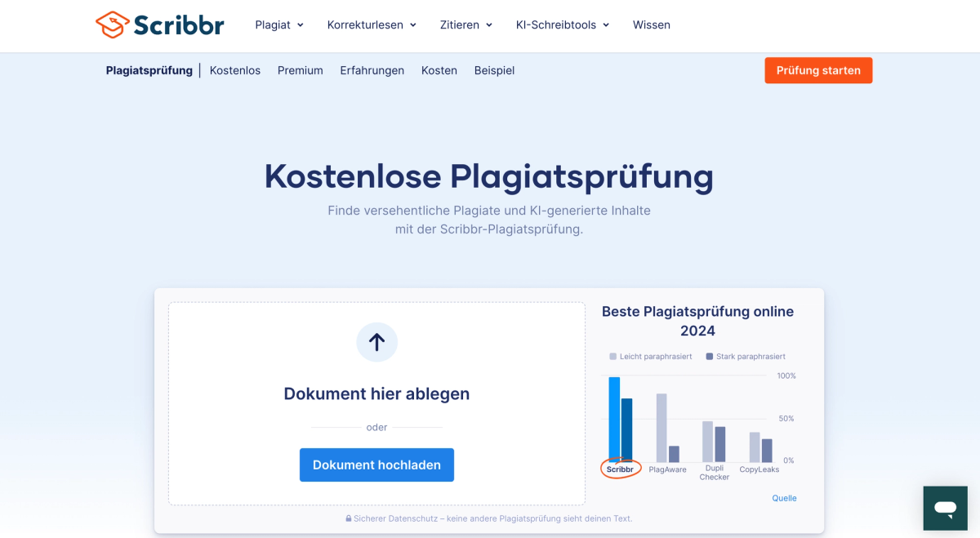The image size is (980, 538).
Task: Open the Quelle link below chart
Action: coord(784,498)
